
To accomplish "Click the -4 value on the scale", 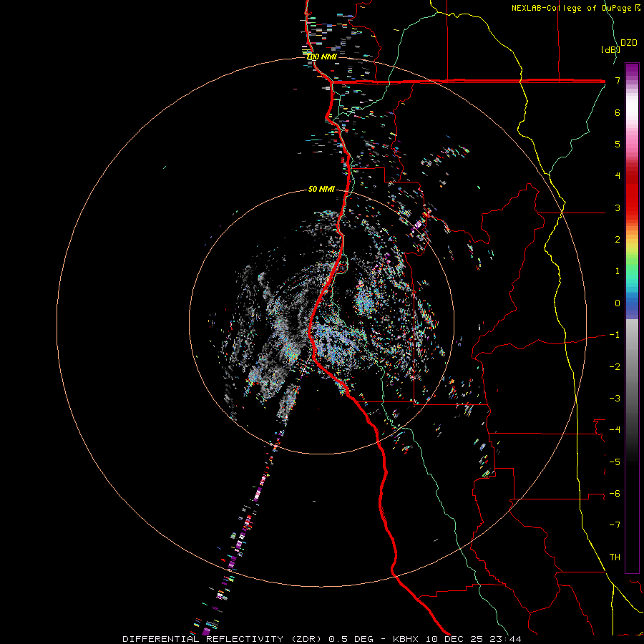I will 615,430.
